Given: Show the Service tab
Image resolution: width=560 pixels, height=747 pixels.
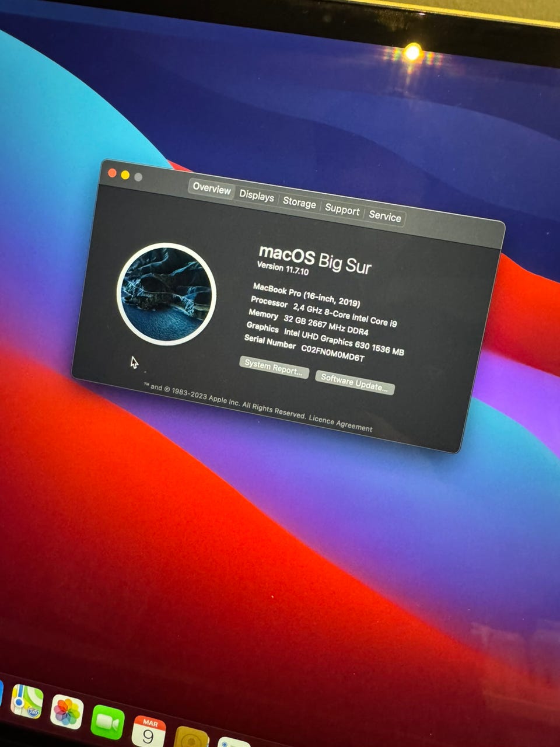Looking at the screenshot, I should coord(385,216).
